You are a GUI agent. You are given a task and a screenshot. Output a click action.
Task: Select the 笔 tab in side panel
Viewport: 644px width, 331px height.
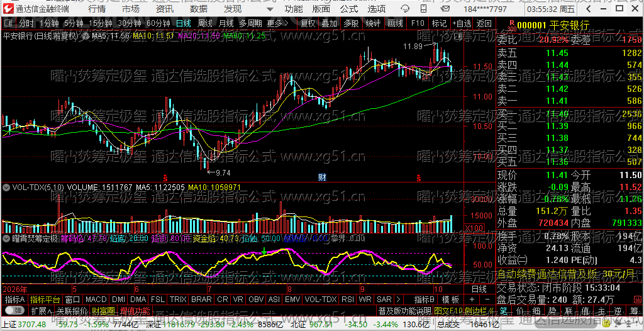click(504, 310)
